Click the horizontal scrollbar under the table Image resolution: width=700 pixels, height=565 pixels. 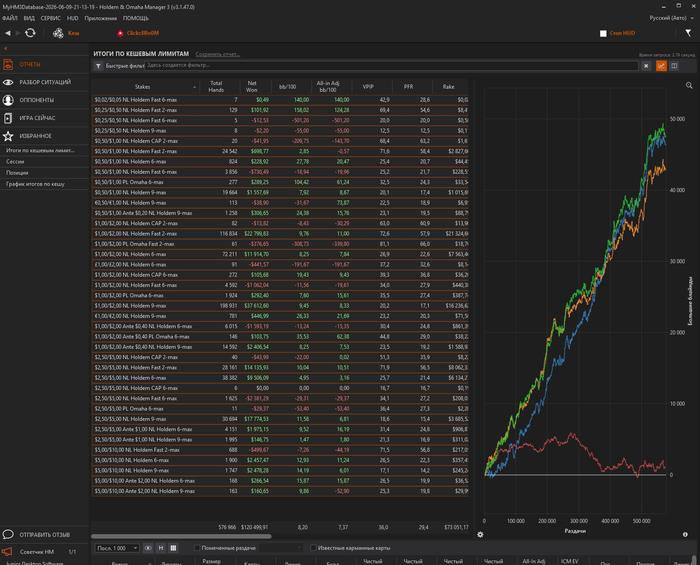pos(181,536)
